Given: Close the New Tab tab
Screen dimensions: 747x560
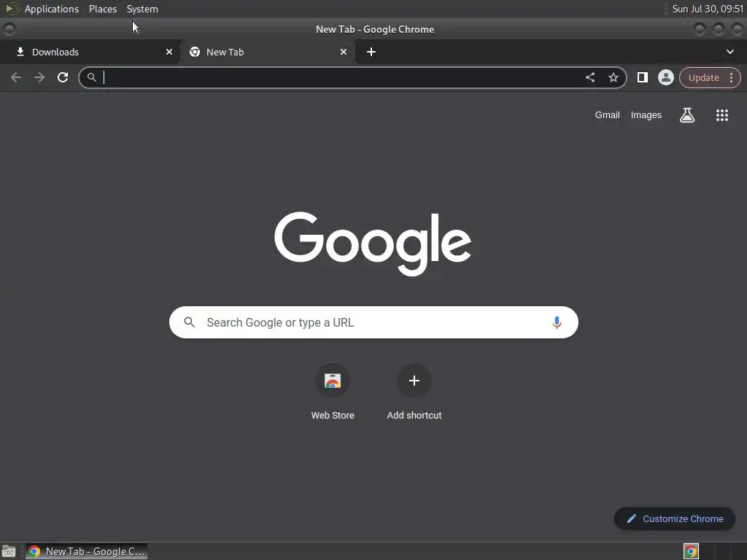Looking at the screenshot, I should point(344,52).
